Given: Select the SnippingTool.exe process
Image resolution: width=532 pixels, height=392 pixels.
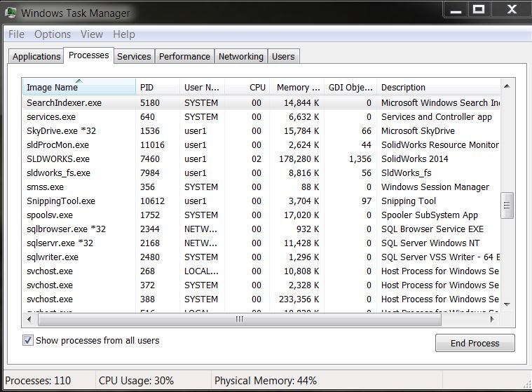Looking at the screenshot, I should [x=261, y=201].
